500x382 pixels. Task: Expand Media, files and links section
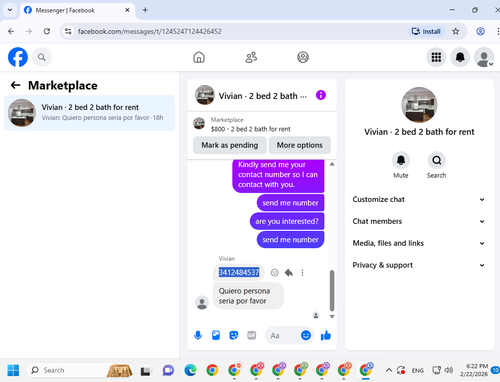coord(419,243)
